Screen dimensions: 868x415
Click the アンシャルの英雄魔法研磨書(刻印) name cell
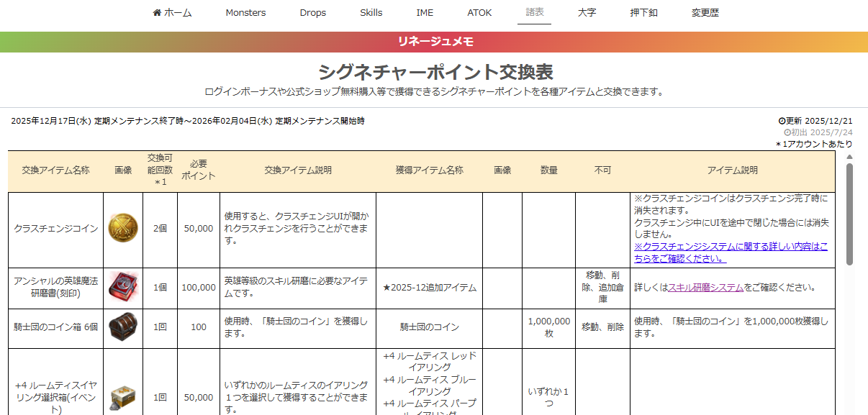[x=55, y=288]
